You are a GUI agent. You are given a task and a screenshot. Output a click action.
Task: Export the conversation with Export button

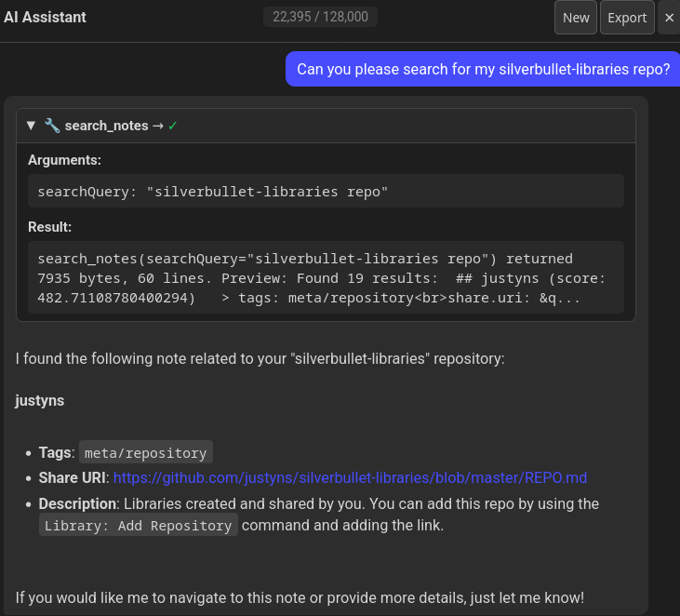coord(627,18)
